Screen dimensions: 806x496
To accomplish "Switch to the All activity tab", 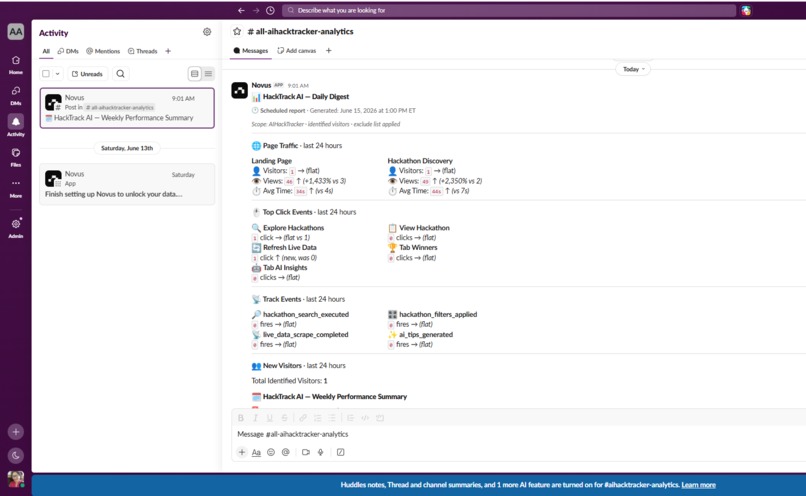I will click(x=46, y=51).
